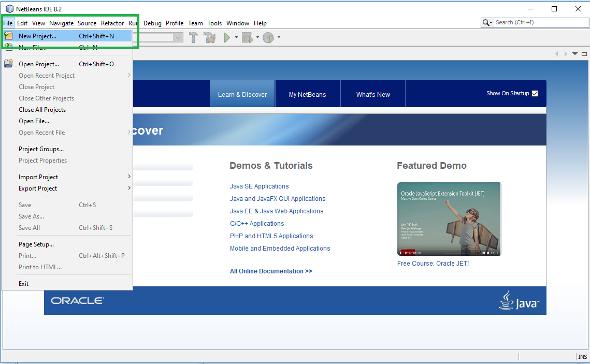
Task: Click the Open Project folder icon
Action: 8,64
